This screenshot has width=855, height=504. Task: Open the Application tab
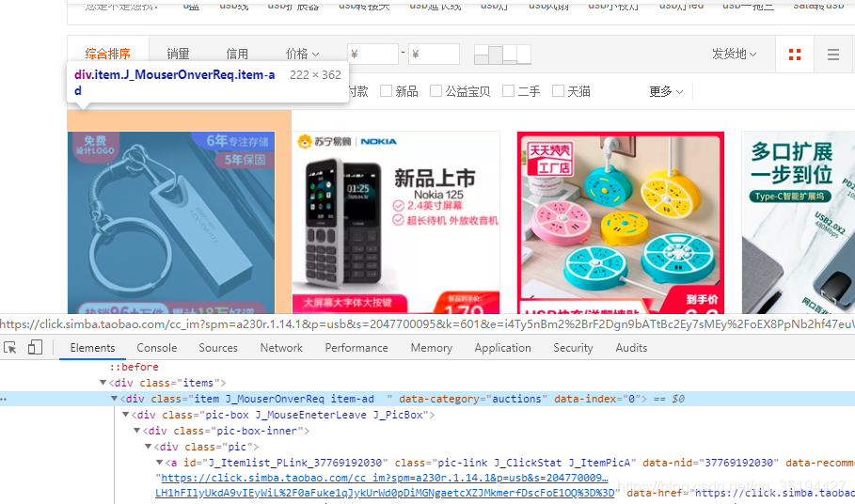point(503,348)
